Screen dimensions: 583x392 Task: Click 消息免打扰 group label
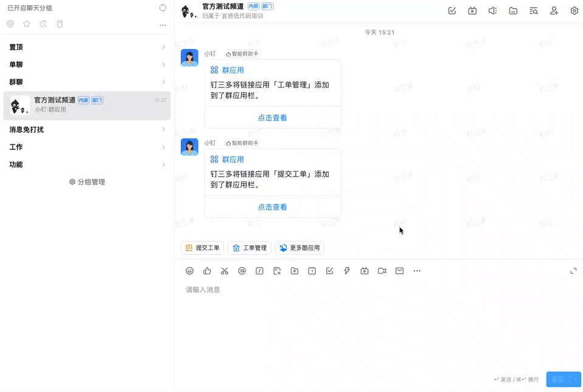coord(26,130)
